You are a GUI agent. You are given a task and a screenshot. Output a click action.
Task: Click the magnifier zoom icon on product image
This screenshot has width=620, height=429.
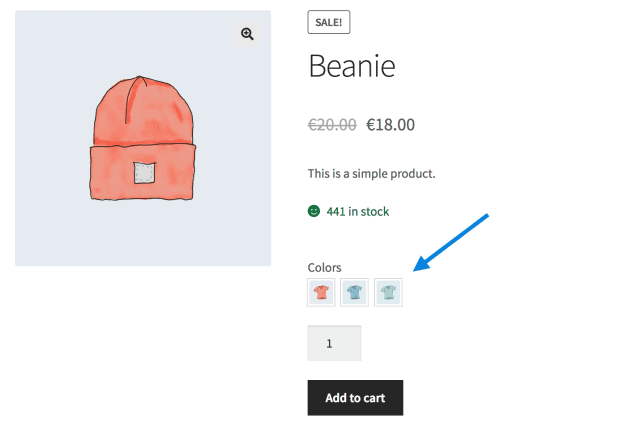[247, 34]
